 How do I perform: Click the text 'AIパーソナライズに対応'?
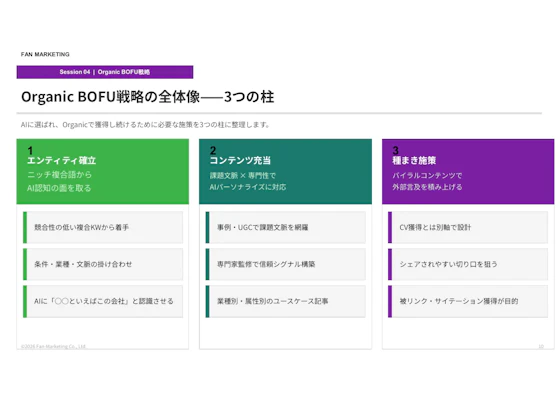[x=248, y=187]
